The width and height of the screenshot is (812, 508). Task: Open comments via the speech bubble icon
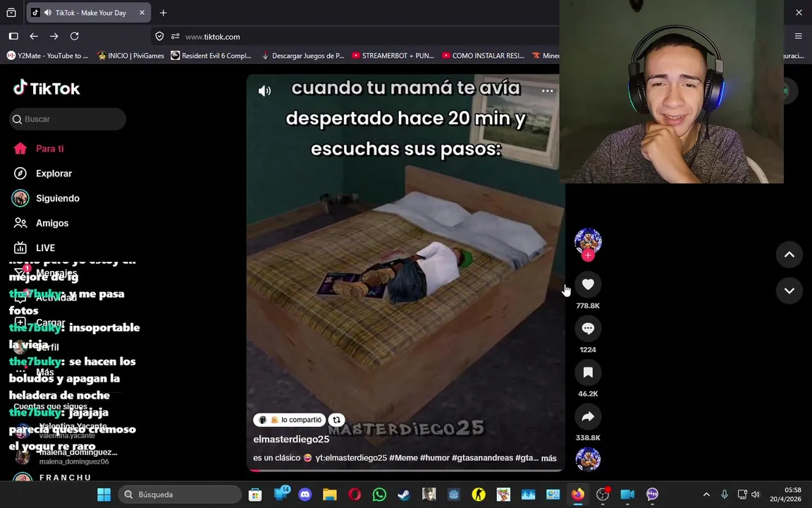(588, 328)
